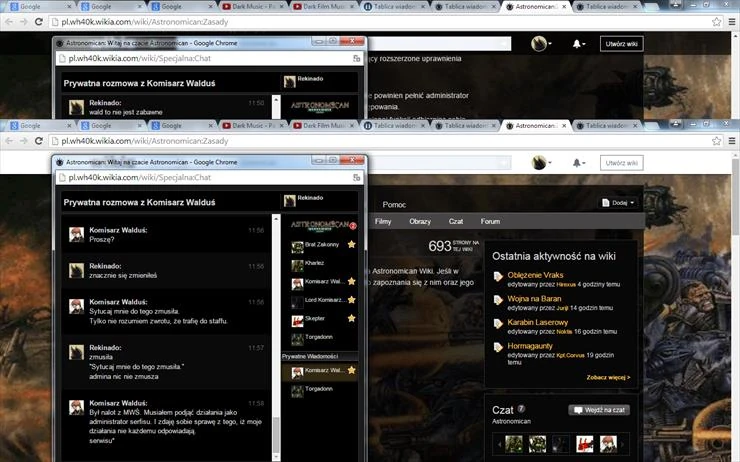Open the Filmy tab in the wiki navigation
The image size is (740, 462).
[x=383, y=221]
